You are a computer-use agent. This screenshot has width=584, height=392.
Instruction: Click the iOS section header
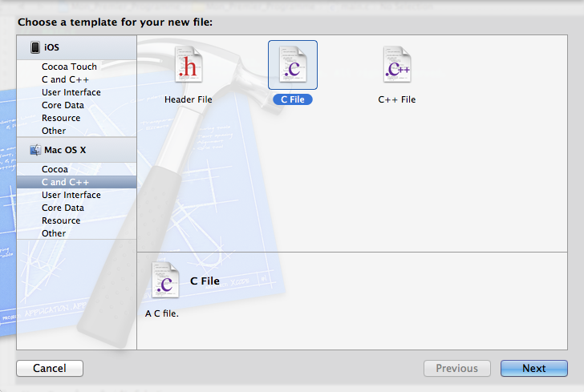(x=76, y=47)
